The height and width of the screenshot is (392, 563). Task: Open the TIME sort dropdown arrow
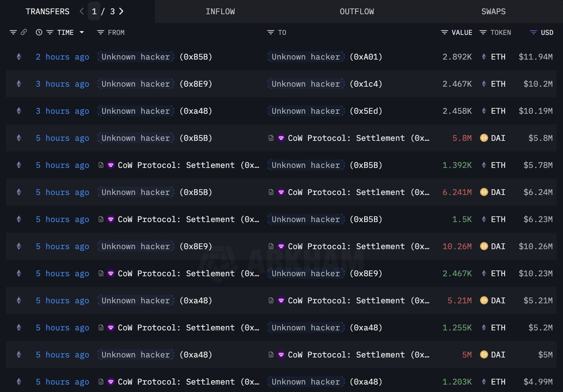[x=81, y=32]
